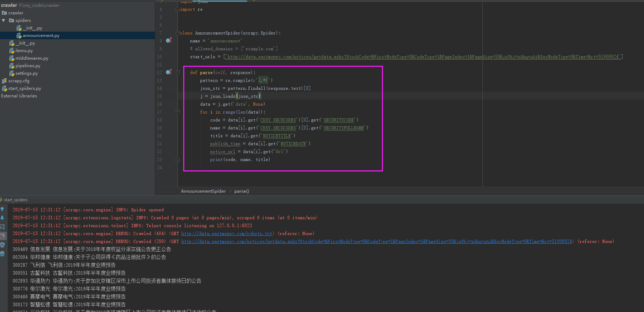Click console row starting with 300466
This screenshot has height=312, width=644.
point(69,297)
